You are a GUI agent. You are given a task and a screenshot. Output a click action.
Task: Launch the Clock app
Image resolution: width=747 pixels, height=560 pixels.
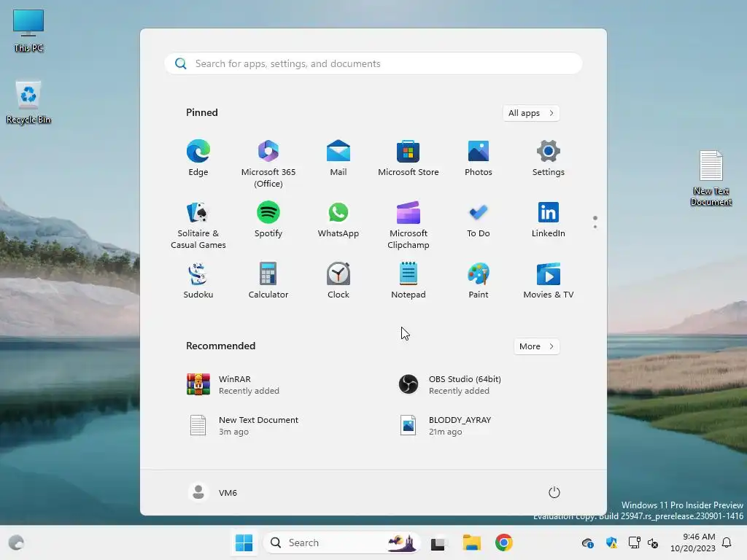pos(338,281)
